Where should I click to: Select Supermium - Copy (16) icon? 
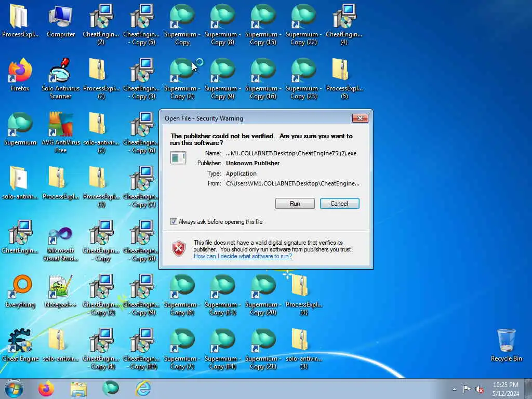[263, 79]
